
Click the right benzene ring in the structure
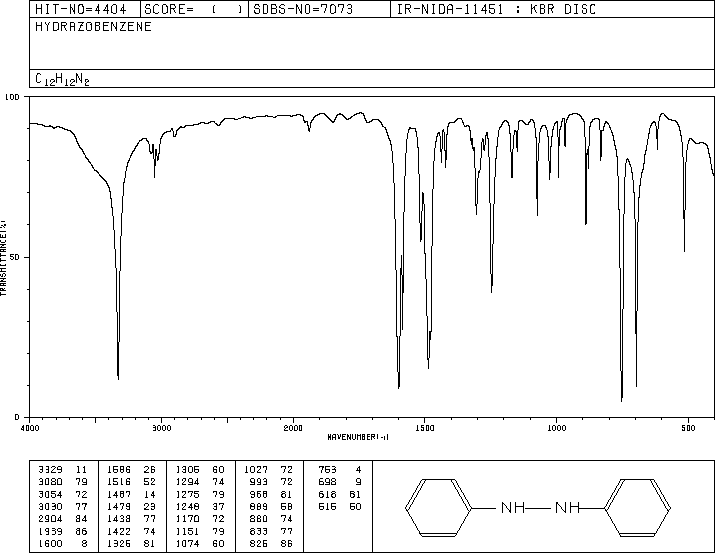coord(637,507)
